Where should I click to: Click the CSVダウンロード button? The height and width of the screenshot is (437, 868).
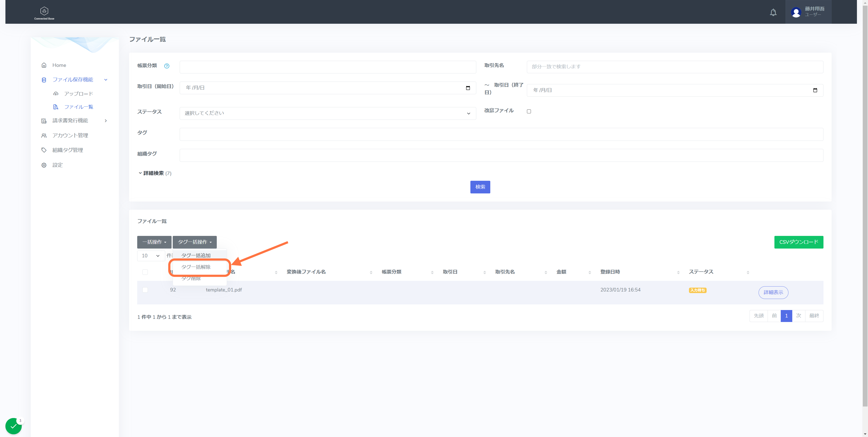pyautogui.click(x=799, y=242)
